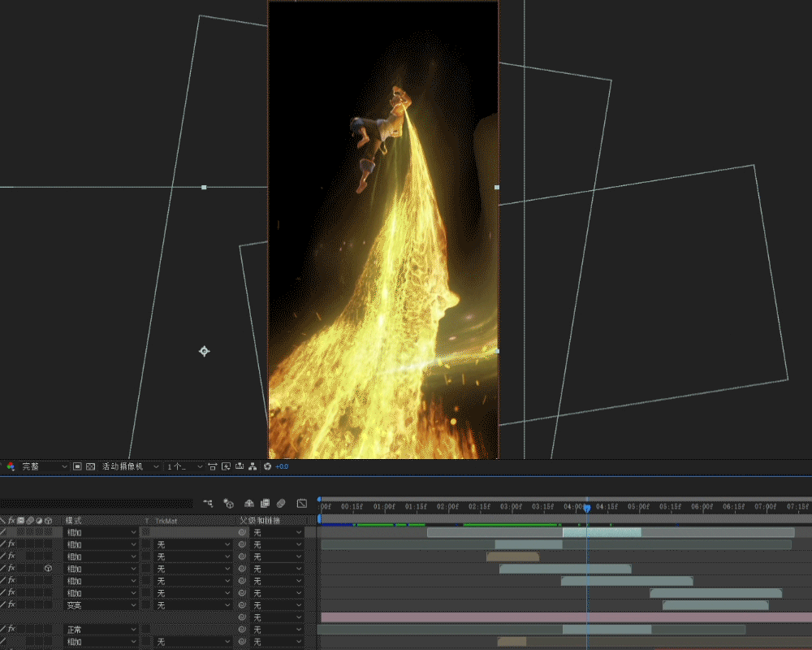Toggle the region of interest icon
This screenshot has height=650, width=812.
point(77,466)
